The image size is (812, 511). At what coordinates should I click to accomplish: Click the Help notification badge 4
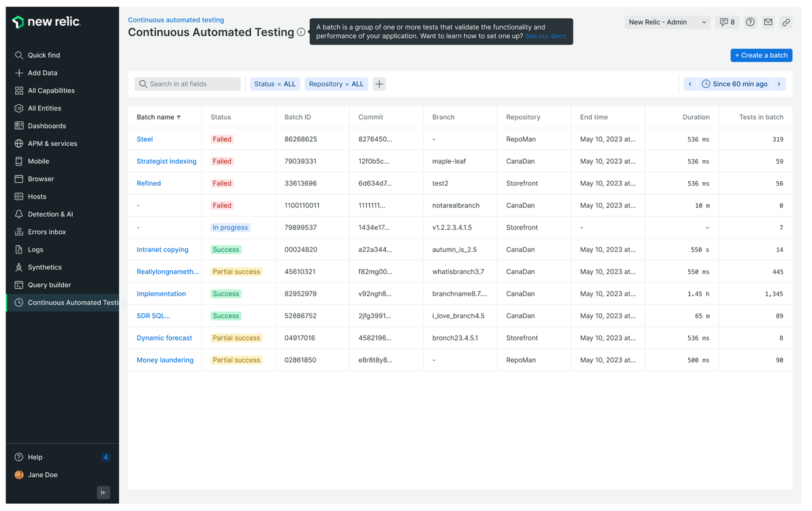pyautogui.click(x=106, y=457)
